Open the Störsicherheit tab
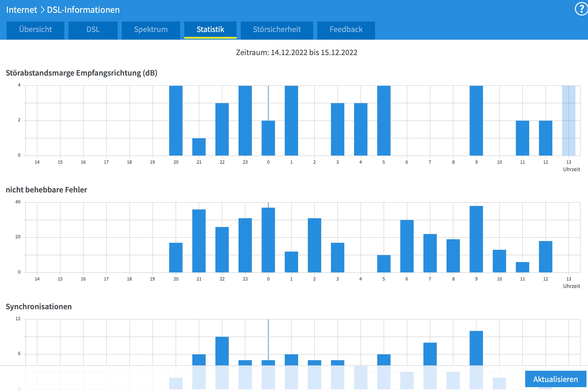588x392 pixels. 277,30
